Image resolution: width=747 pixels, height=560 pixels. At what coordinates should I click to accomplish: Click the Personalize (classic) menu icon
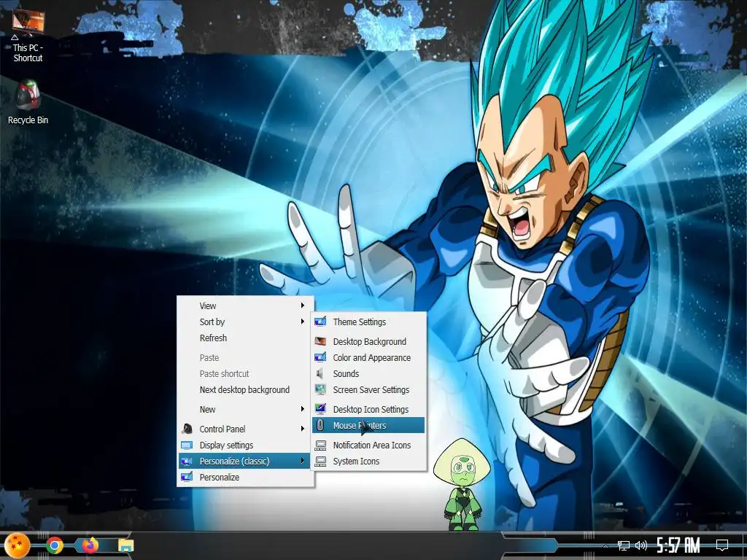tap(187, 462)
